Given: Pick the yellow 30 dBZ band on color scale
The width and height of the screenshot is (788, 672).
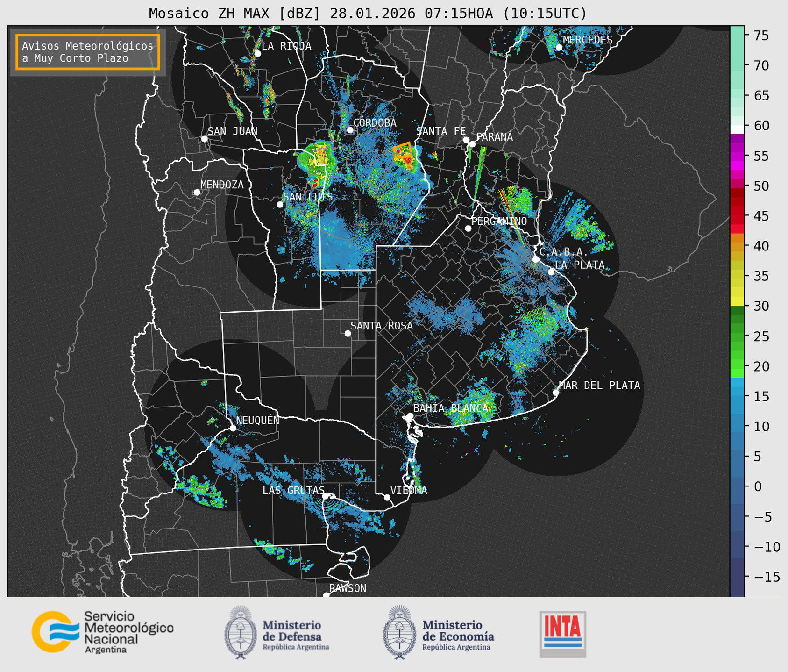Looking at the screenshot, I should pyautogui.click(x=737, y=301).
